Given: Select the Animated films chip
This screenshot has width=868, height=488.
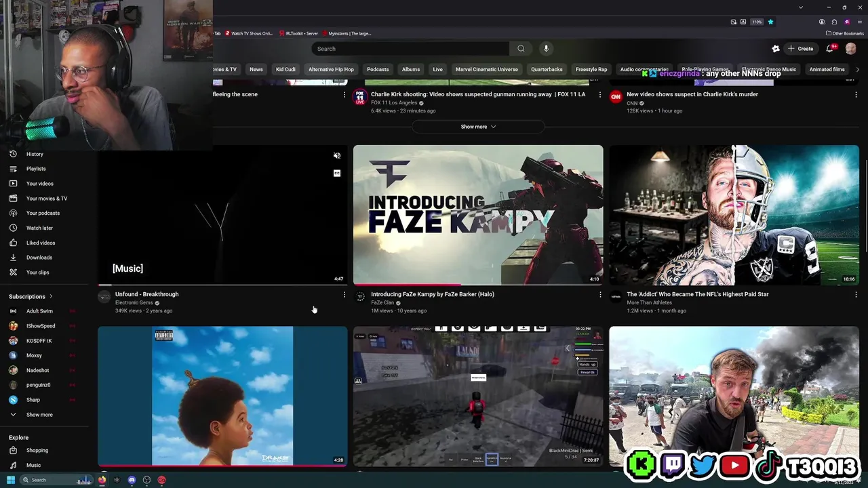Looking at the screenshot, I should click(x=827, y=69).
